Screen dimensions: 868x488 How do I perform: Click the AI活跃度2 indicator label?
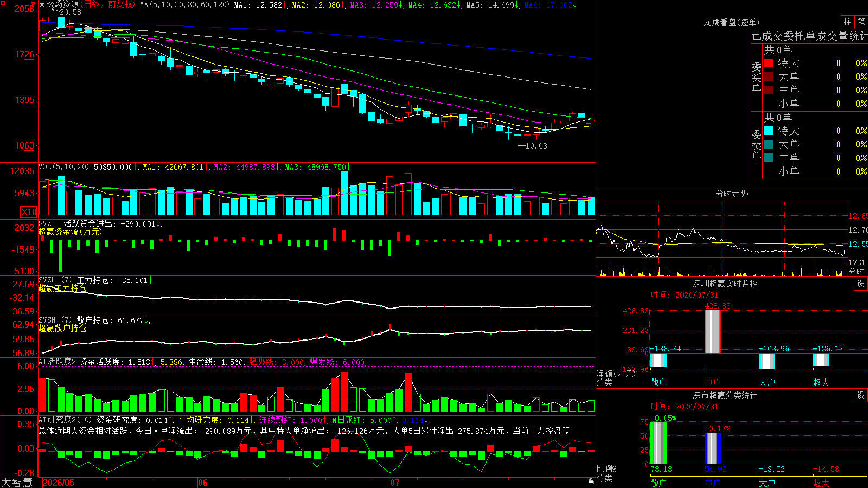coord(58,362)
